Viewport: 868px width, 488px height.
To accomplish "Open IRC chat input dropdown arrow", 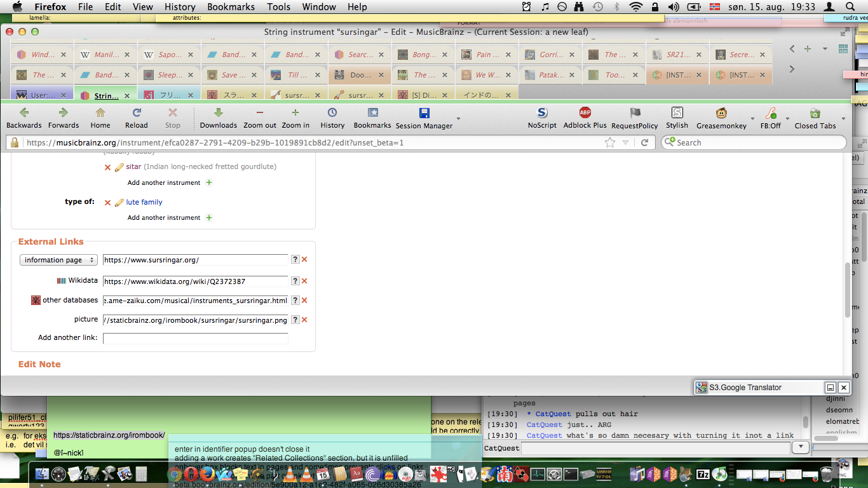I will (801, 447).
